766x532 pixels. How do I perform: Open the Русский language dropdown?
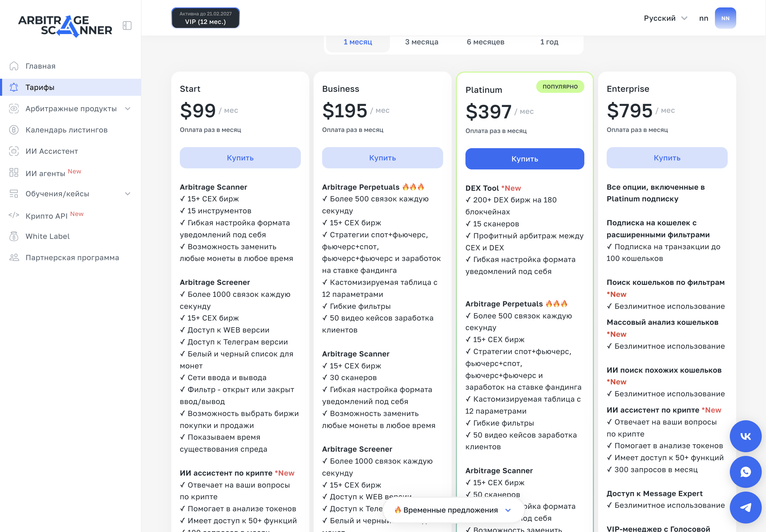pyautogui.click(x=665, y=18)
